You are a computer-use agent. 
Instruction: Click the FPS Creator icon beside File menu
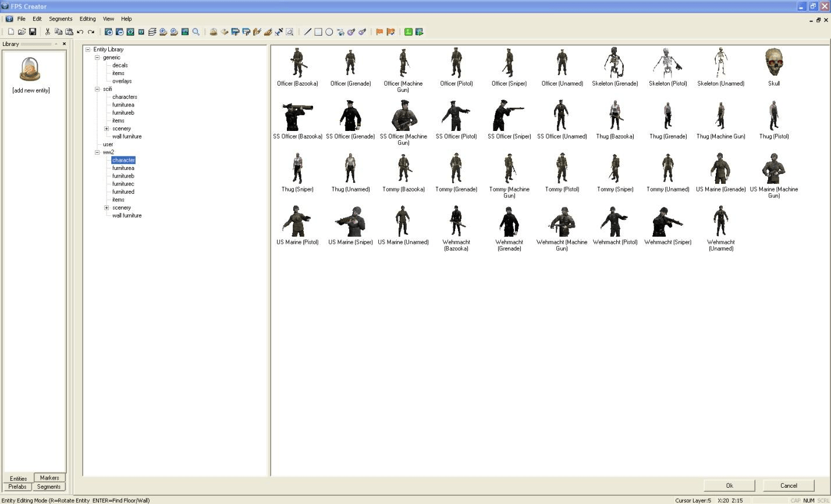9,19
